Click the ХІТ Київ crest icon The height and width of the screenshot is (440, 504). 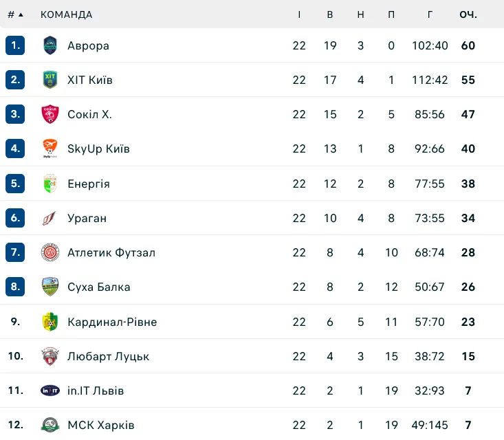[50, 80]
